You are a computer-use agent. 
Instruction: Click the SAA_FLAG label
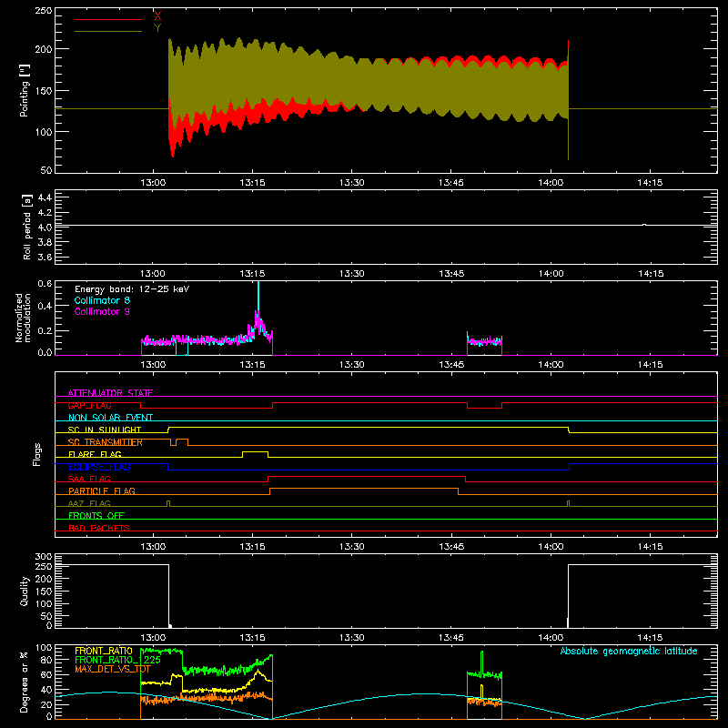pos(89,479)
